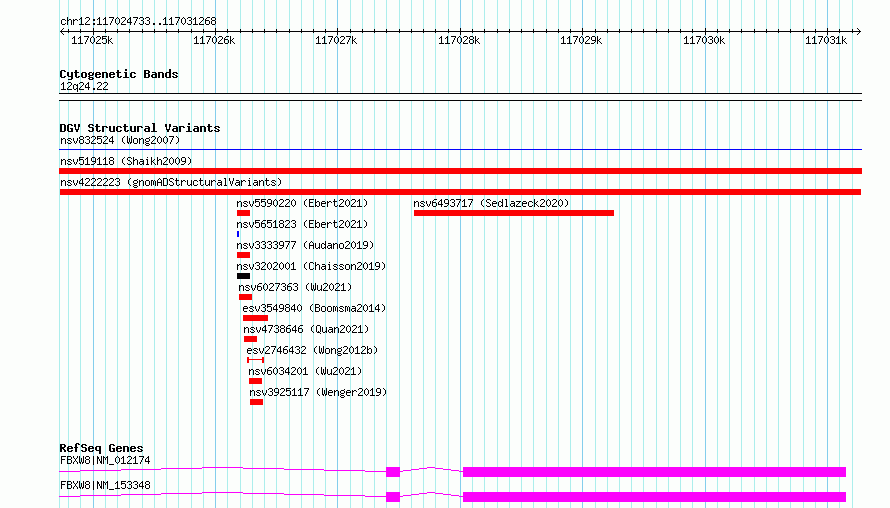Click nsv3925117 (Wenger2019) label
The height and width of the screenshot is (508, 890).
(x=318, y=392)
